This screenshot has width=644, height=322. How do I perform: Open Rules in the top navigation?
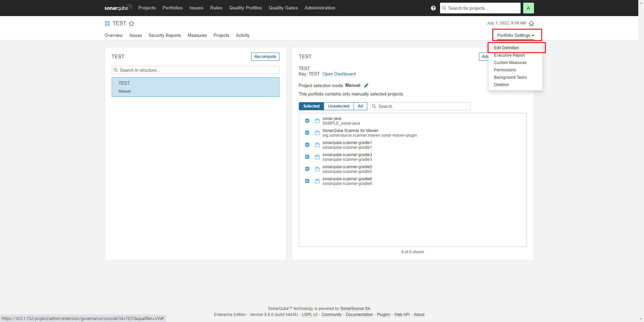216,8
